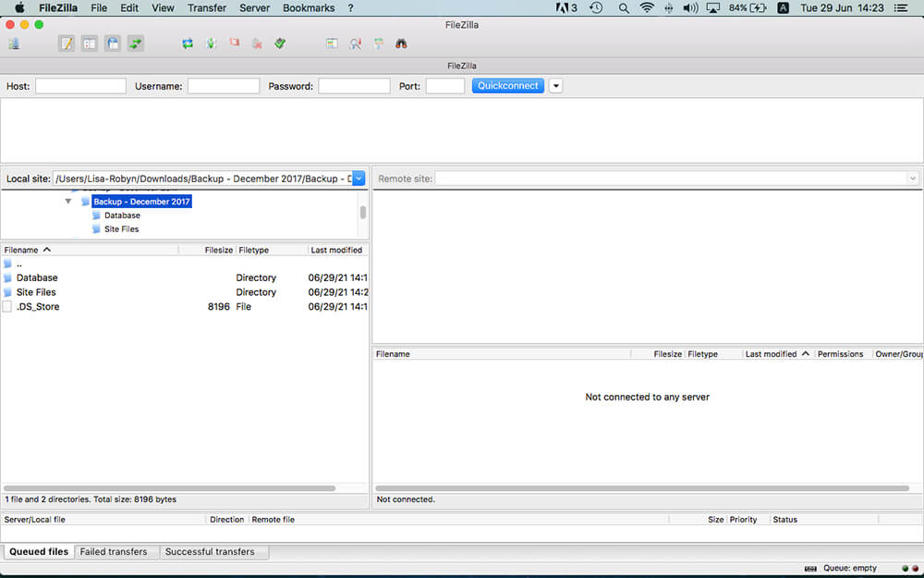Toggle the transfer queue display
The height and width of the screenshot is (578, 924).
click(136, 43)
